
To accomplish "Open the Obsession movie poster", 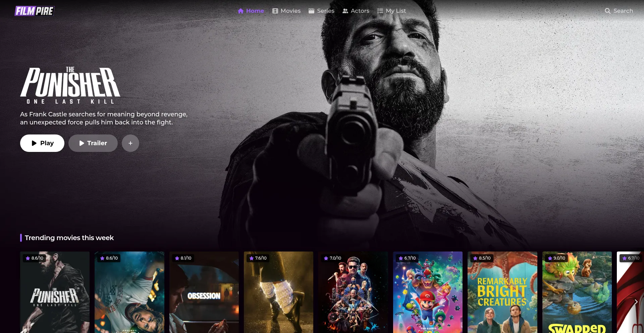I will [x=204, y=292].
